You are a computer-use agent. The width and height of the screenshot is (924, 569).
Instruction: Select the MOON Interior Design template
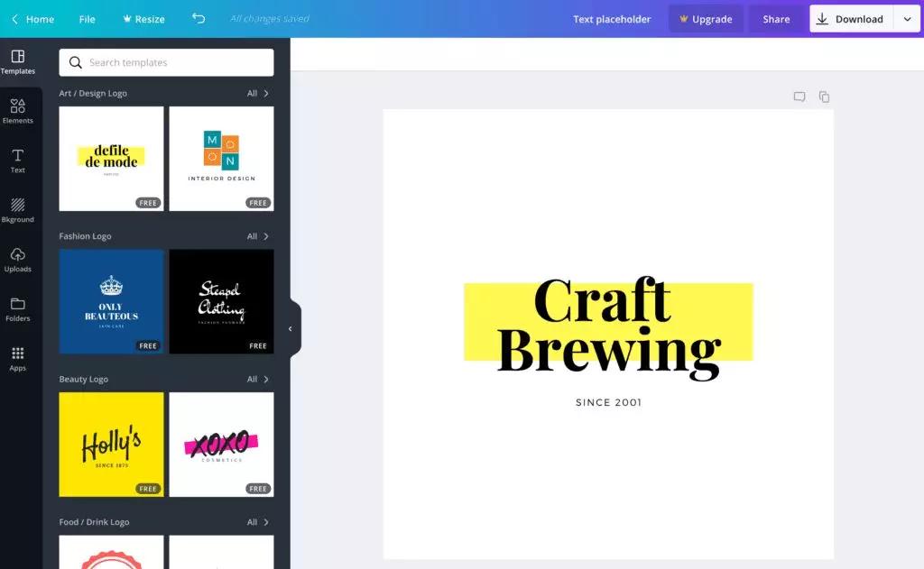click(x=222, y=159)
